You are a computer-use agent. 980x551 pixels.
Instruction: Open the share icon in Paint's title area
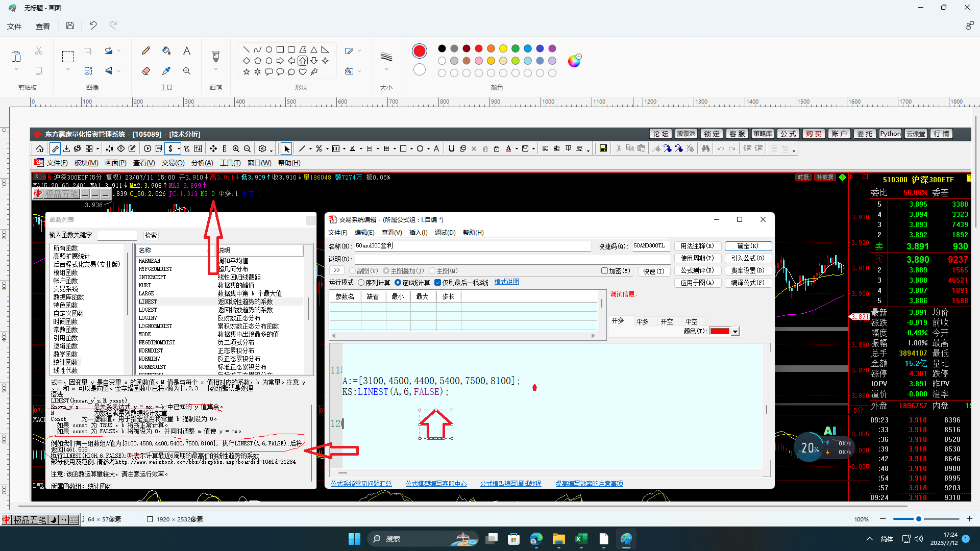969,26
